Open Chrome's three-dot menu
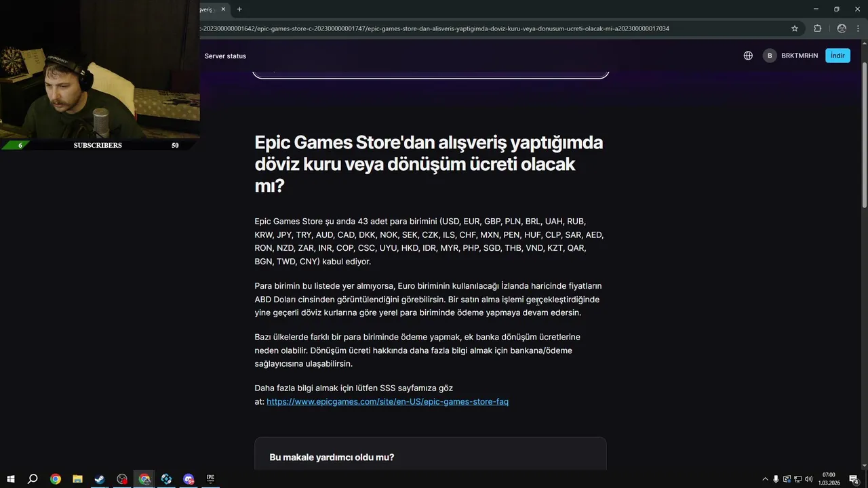Viewport: 868px width, 488px height. pos(859,28)
